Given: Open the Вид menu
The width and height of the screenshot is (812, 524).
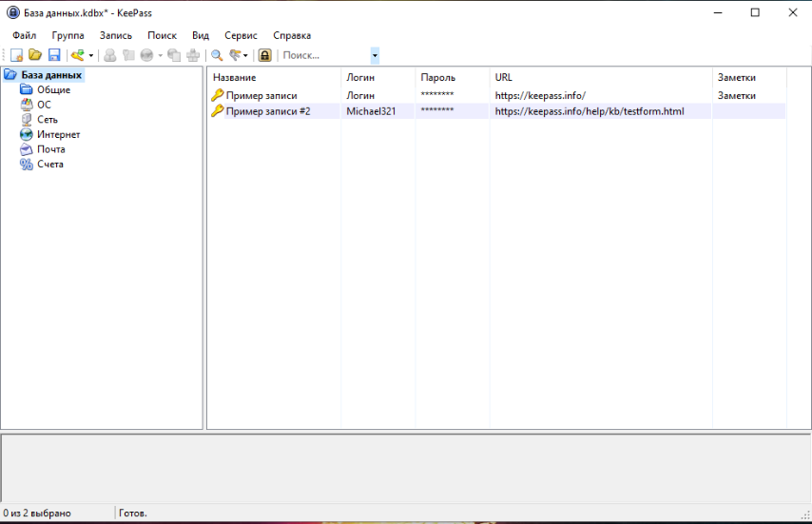Looking at the screenshot, I should coord(201,36).
